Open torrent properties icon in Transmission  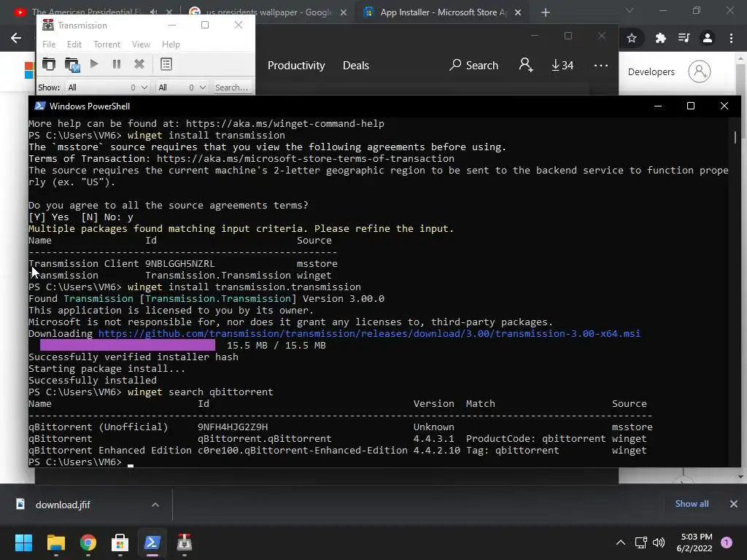[166, 64]
